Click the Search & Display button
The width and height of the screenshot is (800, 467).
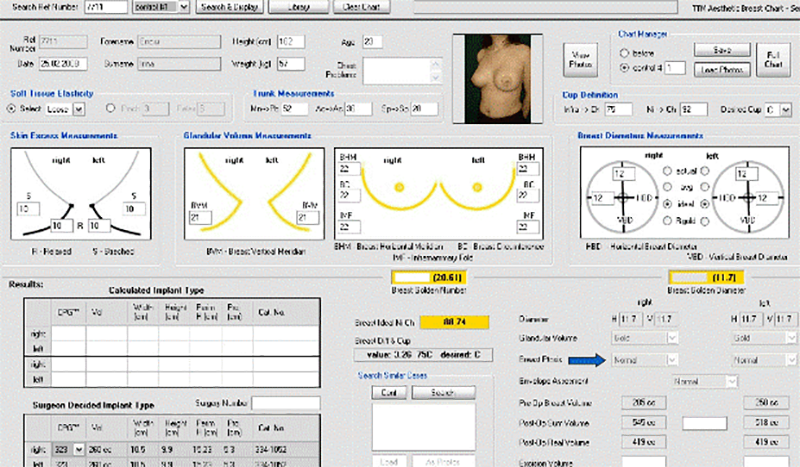pos(229,7)
